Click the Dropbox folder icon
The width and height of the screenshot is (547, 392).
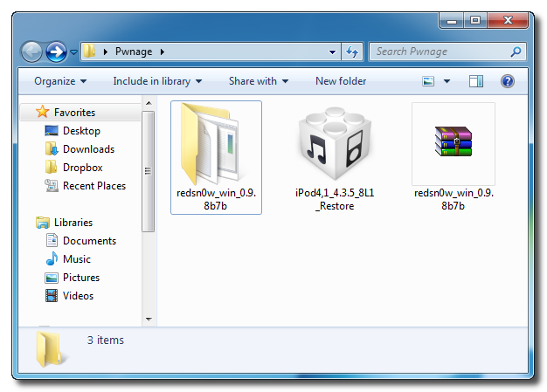(x=52, y=167)
